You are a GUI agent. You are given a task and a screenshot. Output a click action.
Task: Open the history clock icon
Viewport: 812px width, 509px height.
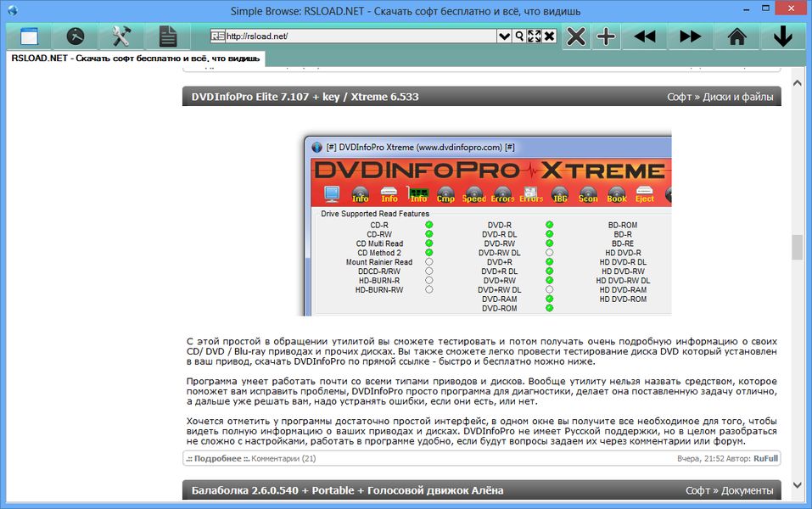point(76,36)
